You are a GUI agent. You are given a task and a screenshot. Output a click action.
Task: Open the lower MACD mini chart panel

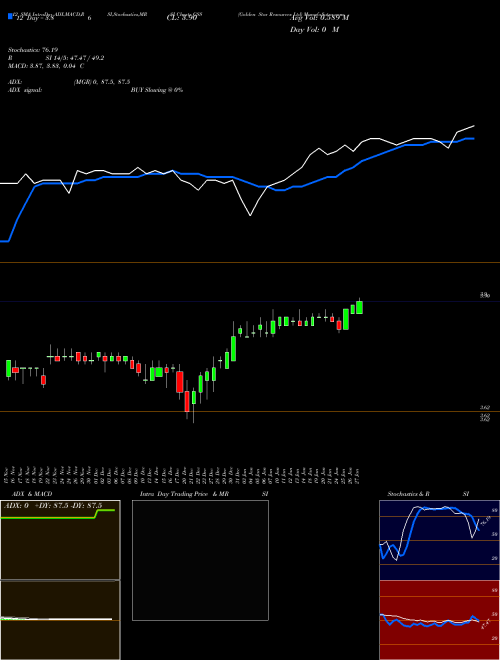click(x=60, y=620)
